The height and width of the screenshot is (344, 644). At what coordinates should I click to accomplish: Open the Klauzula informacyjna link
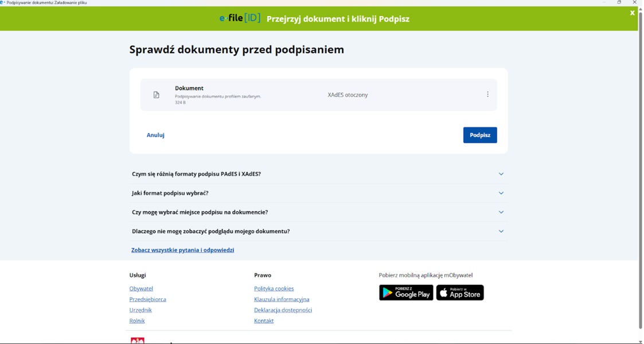pyautogui.click(x=282, y=299)
